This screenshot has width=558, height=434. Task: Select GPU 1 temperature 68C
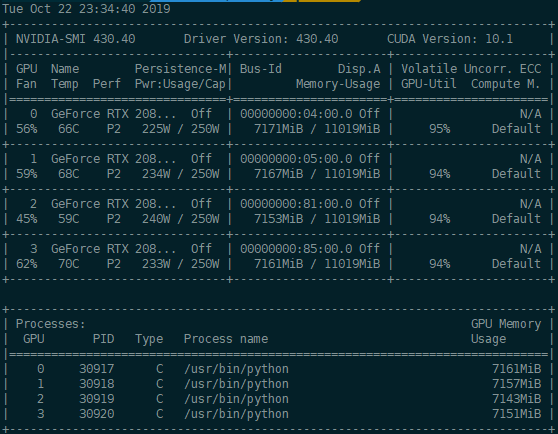point(69,174)
